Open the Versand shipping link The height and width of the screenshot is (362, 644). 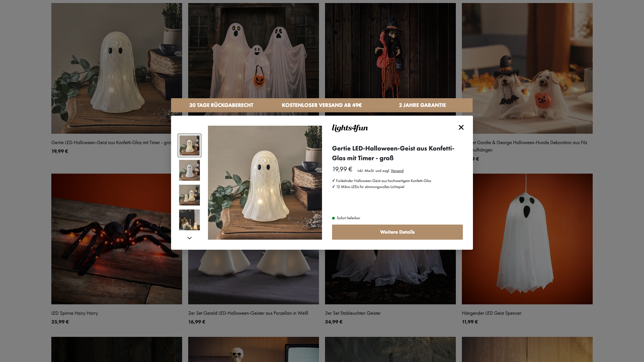coord(397,171)
